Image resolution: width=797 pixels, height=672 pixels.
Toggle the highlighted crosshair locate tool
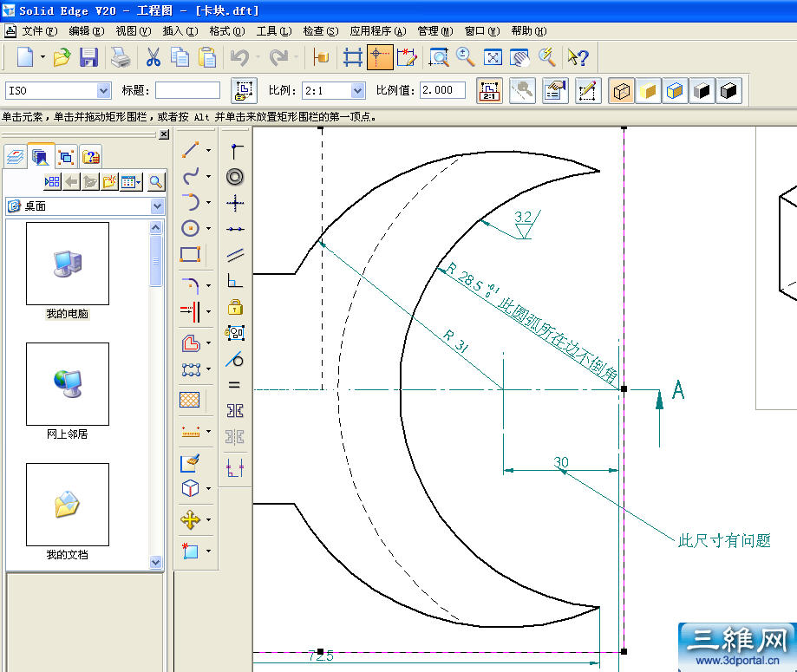pos(379,57)
